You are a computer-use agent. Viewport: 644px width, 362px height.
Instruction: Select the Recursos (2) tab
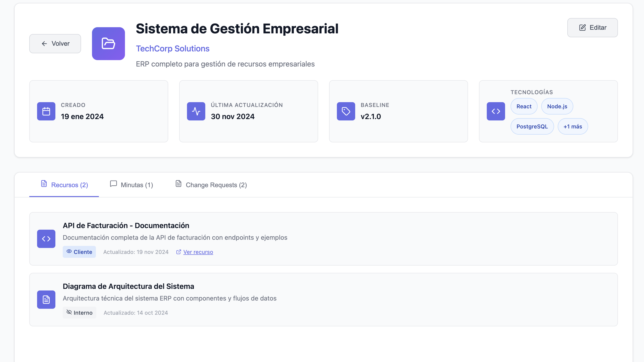coord(64,185)
